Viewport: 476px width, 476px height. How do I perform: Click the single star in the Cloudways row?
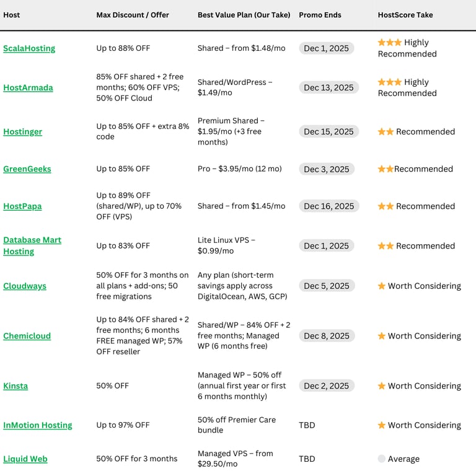pos(382,286)
